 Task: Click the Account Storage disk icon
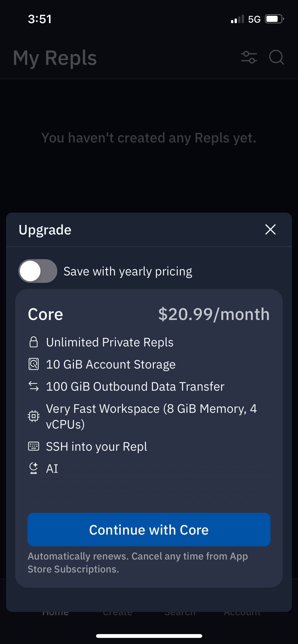(34, 364)
